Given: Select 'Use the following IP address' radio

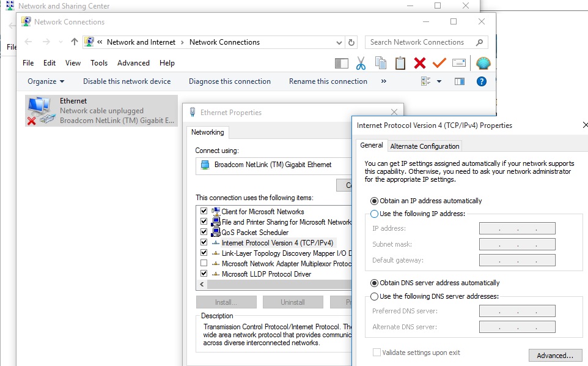Looking at the screenshot, I should point(375,214).
